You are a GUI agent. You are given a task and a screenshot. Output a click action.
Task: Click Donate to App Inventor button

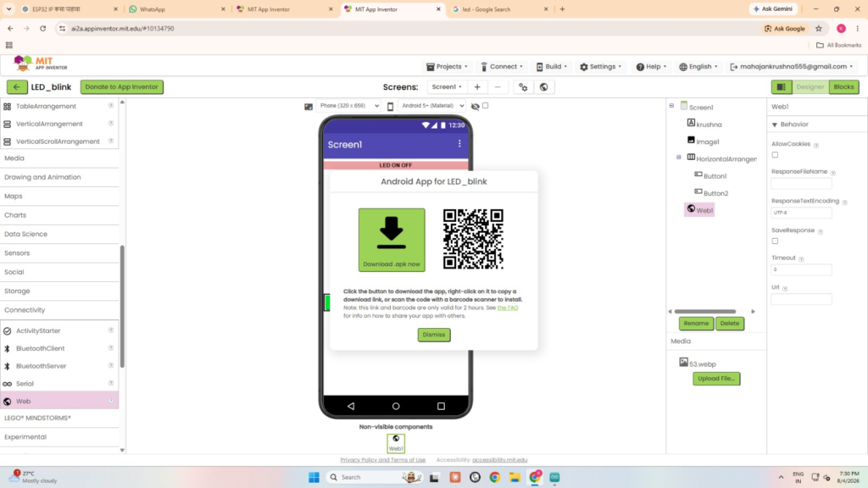point(122,87)
